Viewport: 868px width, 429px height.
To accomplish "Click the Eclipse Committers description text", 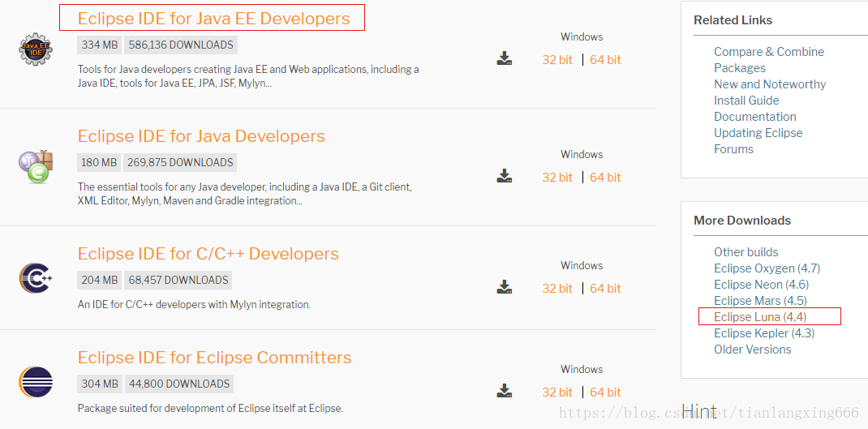I will tap(210, 409).
